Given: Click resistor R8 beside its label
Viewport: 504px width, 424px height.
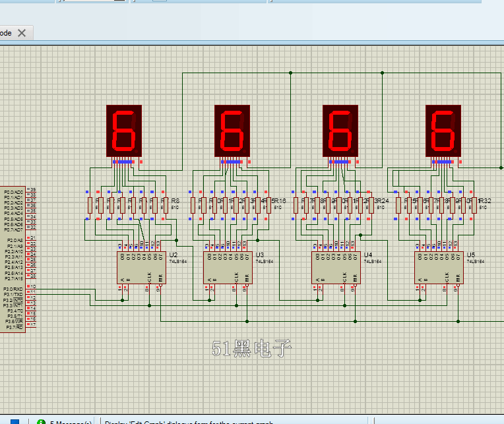Looking at the screenshot, I should [x=165, y=206].
